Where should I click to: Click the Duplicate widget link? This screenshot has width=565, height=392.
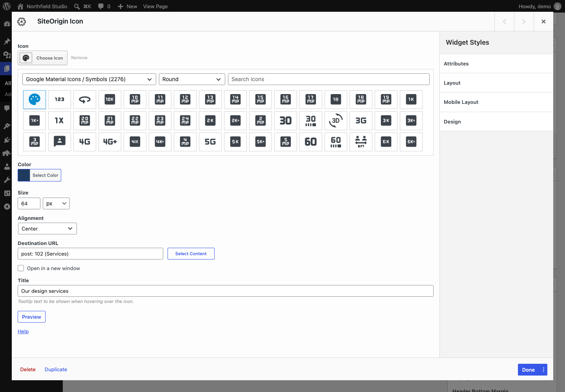[56, 369]
